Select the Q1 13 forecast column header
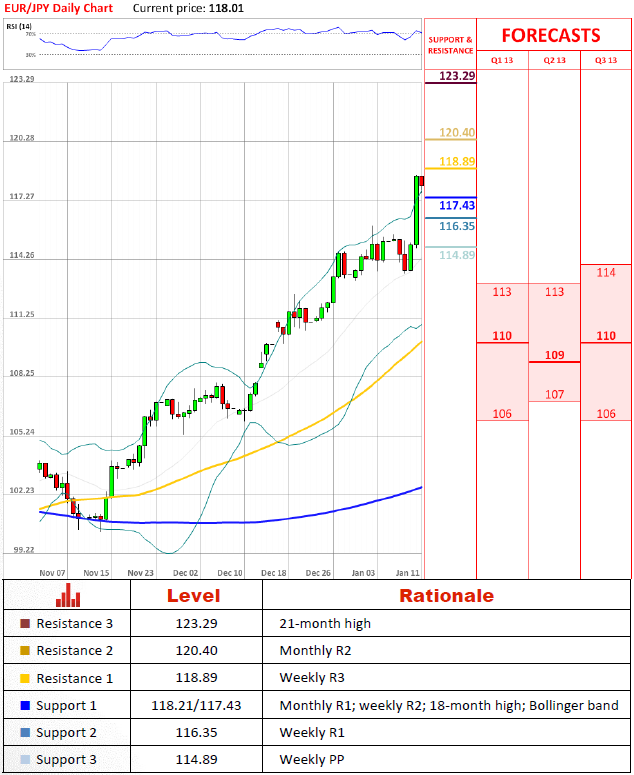Screen dimensions: 634x775 coord(502,60)
